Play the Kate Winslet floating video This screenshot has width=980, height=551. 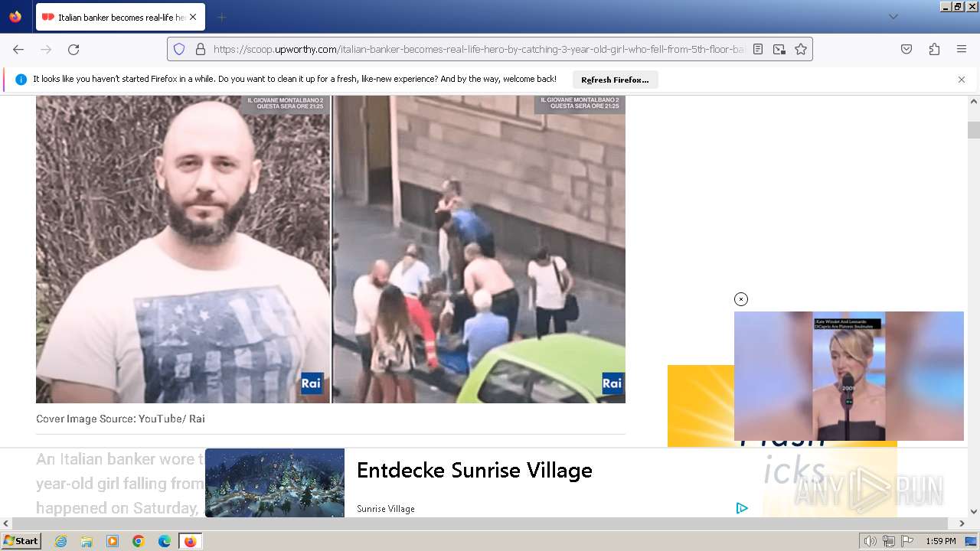(849, 376)
